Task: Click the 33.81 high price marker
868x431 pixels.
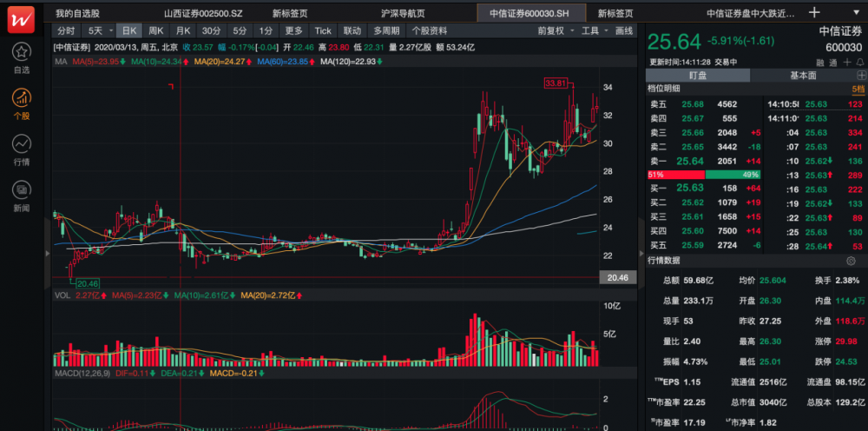Action: tap(556, 83)
